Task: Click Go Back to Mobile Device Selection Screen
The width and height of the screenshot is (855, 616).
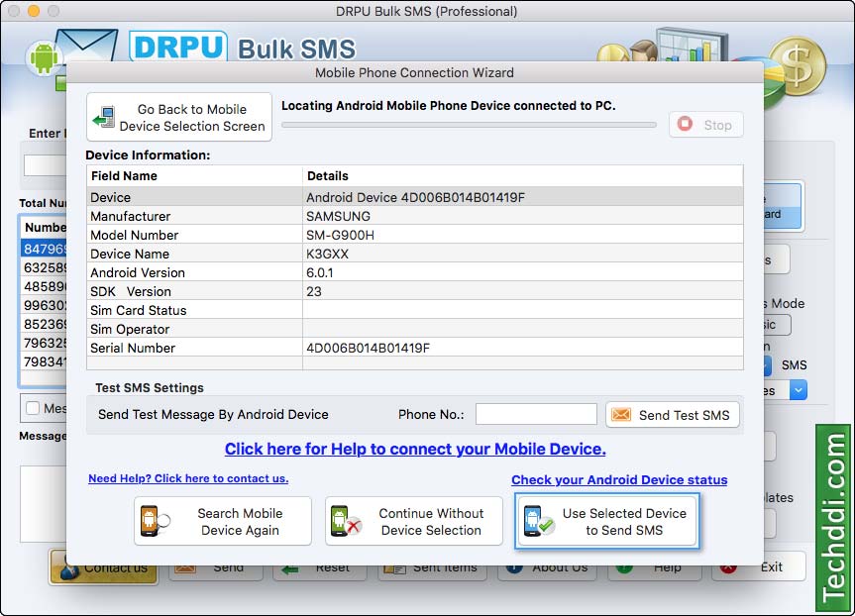Action: pyautogui.click(x=179, y=117)
